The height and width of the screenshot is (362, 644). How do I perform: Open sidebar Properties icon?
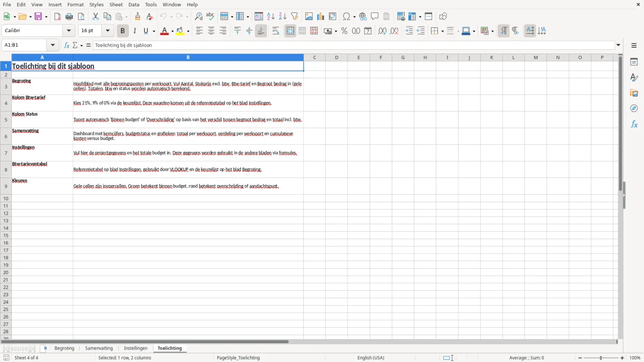(x=634, y=62)
